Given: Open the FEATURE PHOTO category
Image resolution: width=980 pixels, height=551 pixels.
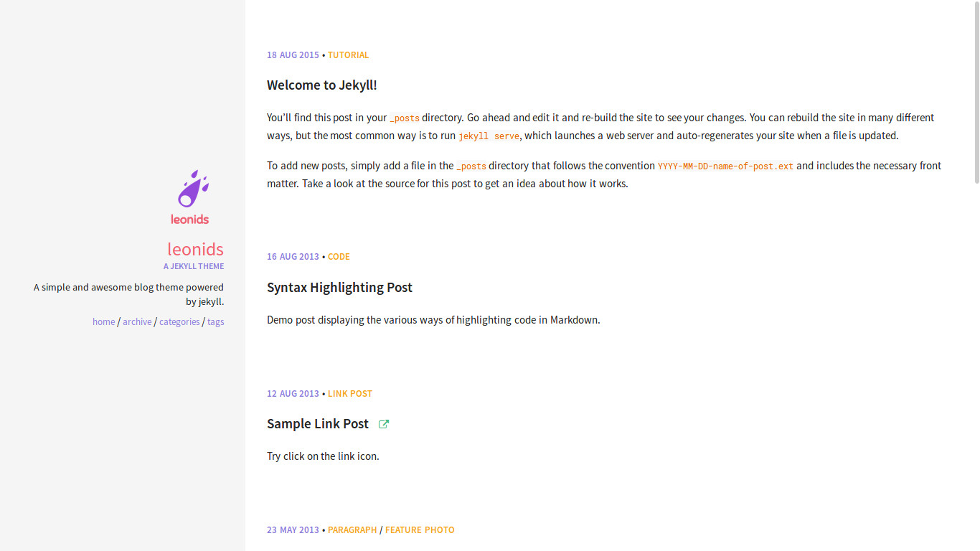Looking at the screenshot, I should click(420, 529).
